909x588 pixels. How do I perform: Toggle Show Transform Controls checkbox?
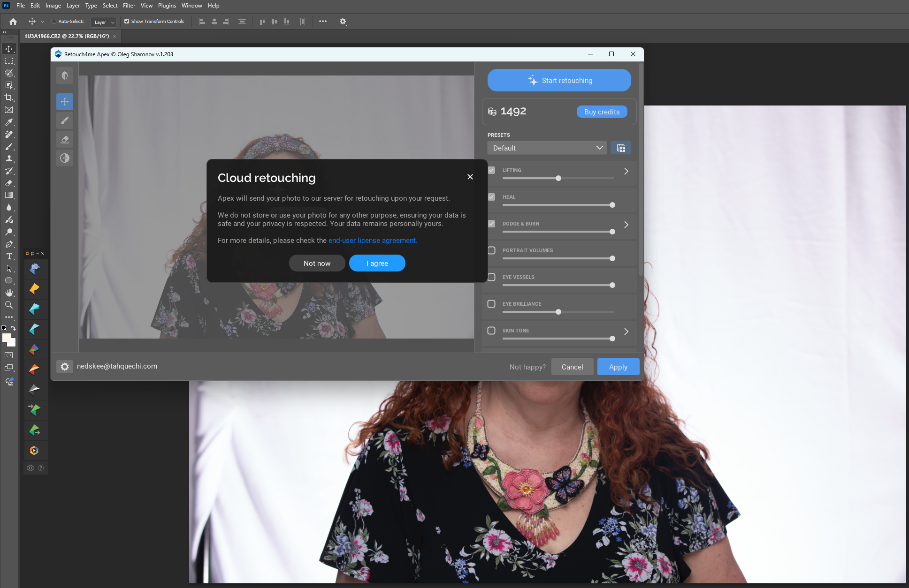click(127, 21)
